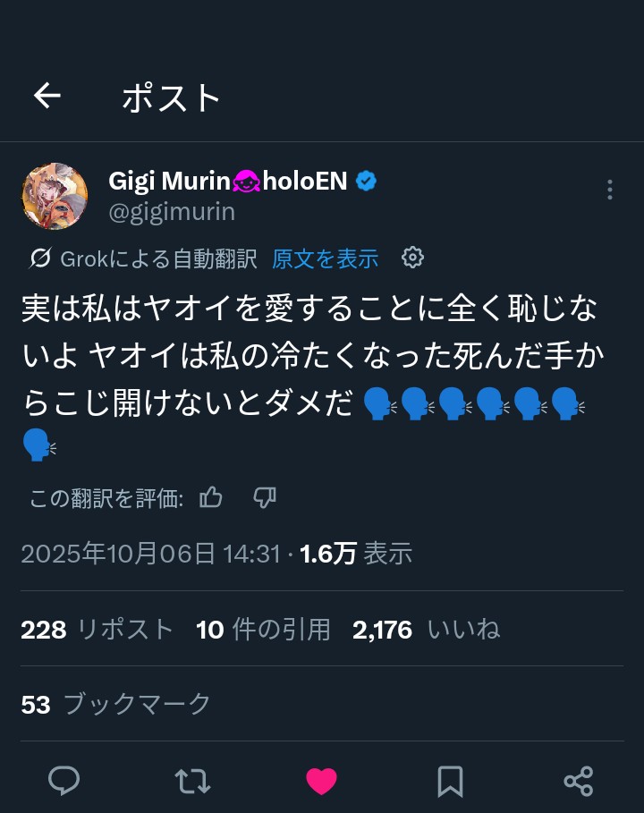This screenshot has width=644, height=813.
Task: View the 2,176 likes list
Action: (x=426, y=630)
